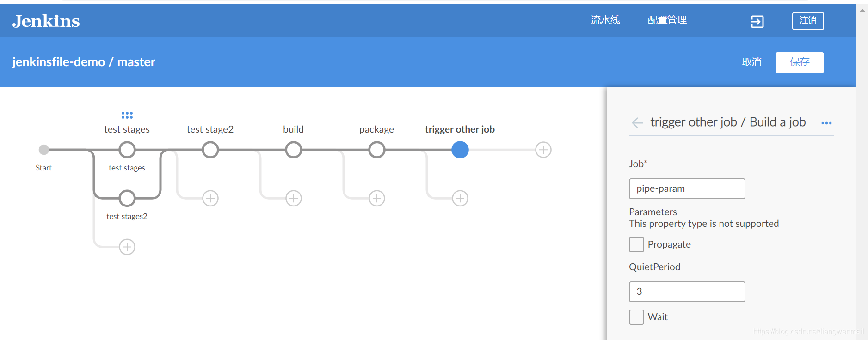This screenshot has height=340, width=868.
Task: Toggle the Propagate checkbox
Action: pyautogui.click(x=636, y=244)
